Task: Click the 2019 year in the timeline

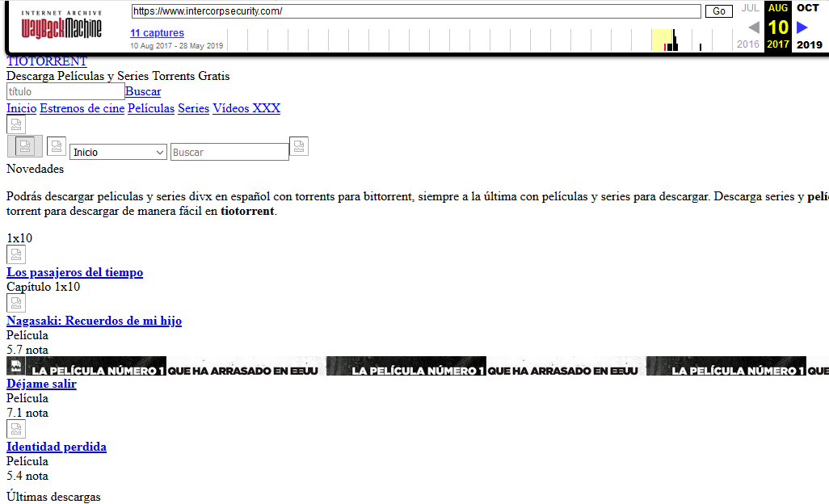Action: tap(810, 44)
